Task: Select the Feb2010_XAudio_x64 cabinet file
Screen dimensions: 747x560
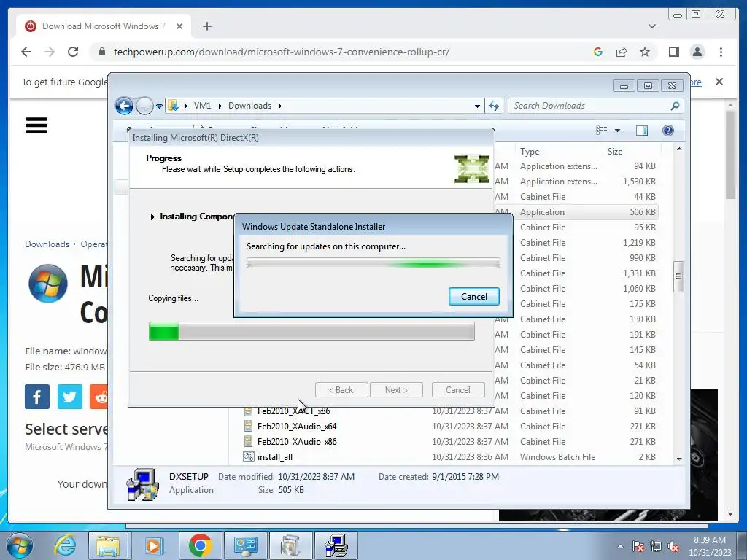Action: [x=297, y=426]
